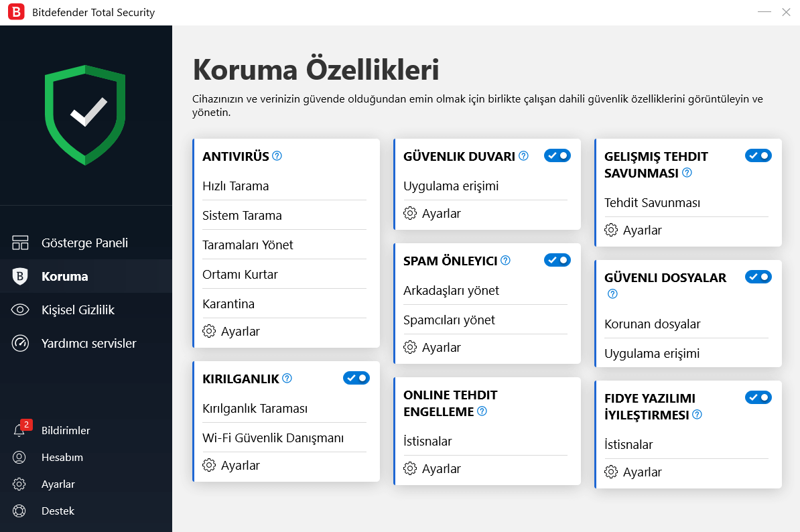Viewport: 800px width, 532px height.
Task: Click the Bitdefender logo in title bar
Action: (16, 12)
